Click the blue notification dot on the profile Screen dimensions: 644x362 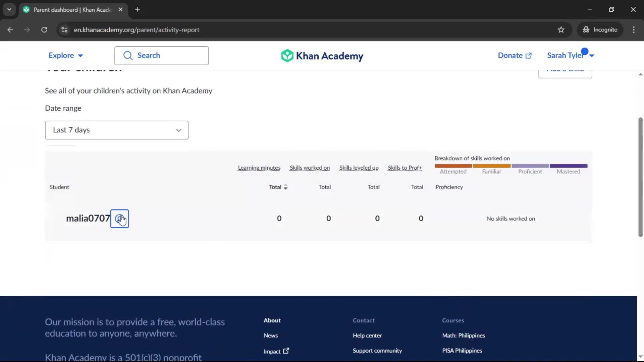(585, 51)
